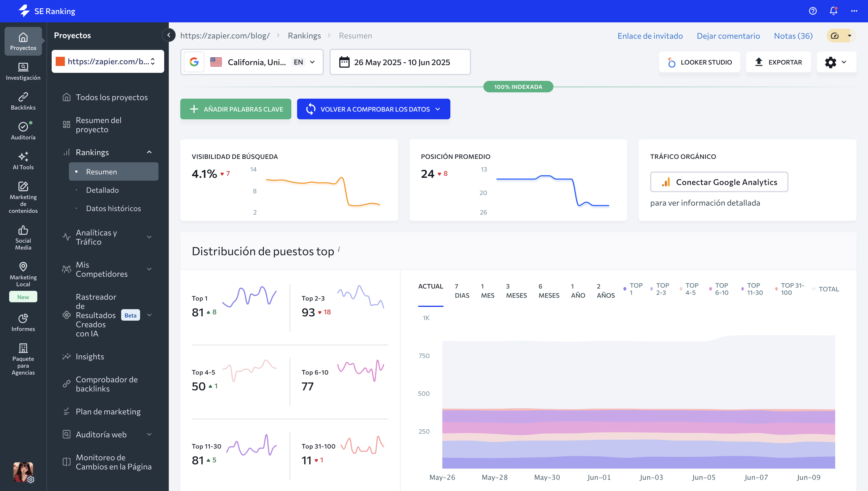Open the help question mark icon
This screenshot has height=491, width=868.
click(x=813, y=11)
